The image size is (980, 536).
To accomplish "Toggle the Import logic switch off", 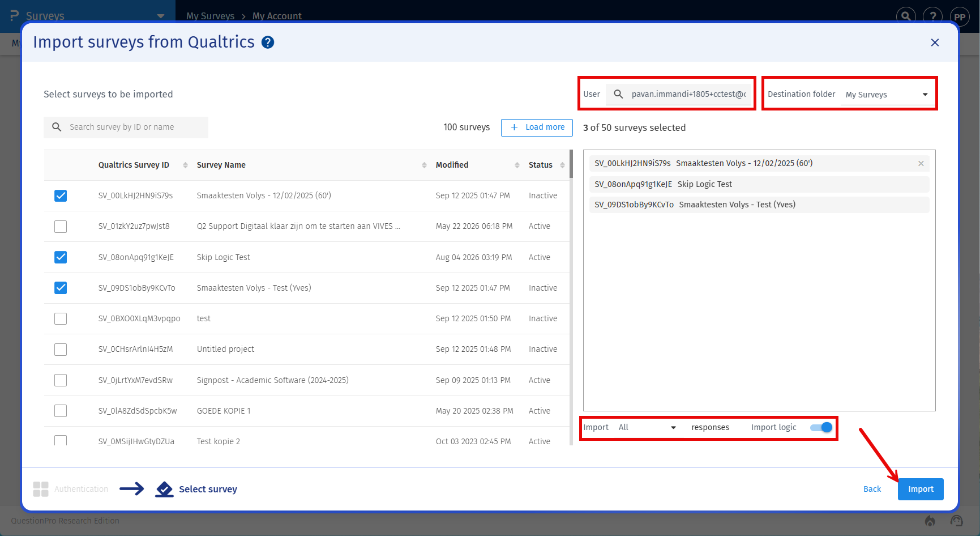I will point(821,427).
